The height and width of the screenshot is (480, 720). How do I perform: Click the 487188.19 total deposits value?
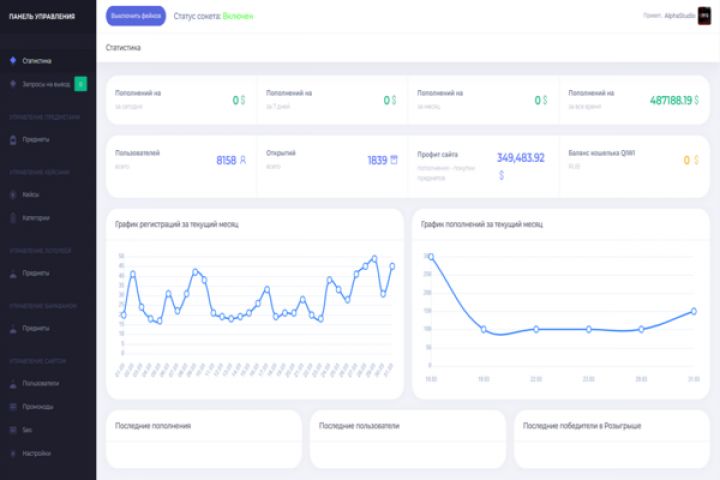[x=671, y=100]
